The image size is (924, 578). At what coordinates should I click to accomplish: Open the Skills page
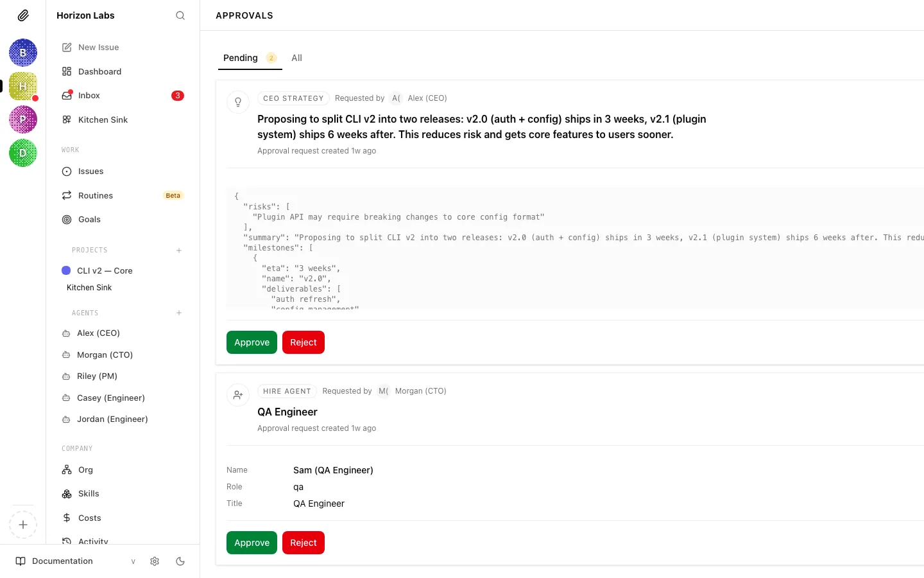pyautogui.click(x=123, y=494)
